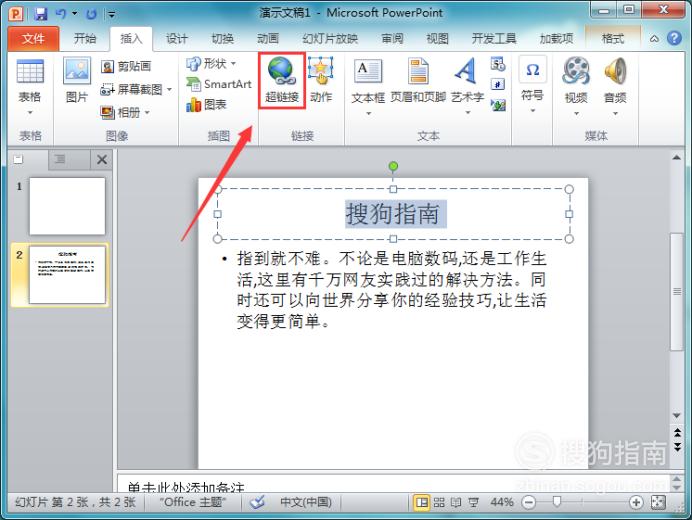Switch to the Animations (动画) tab
This screenshot has height=520, width=692.
coord(268,39)
